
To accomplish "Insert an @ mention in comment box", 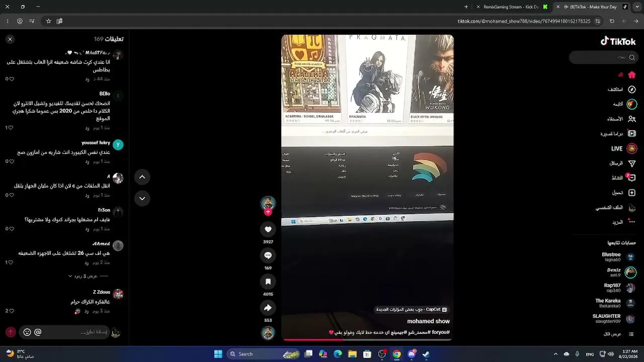I will point(38,332).
